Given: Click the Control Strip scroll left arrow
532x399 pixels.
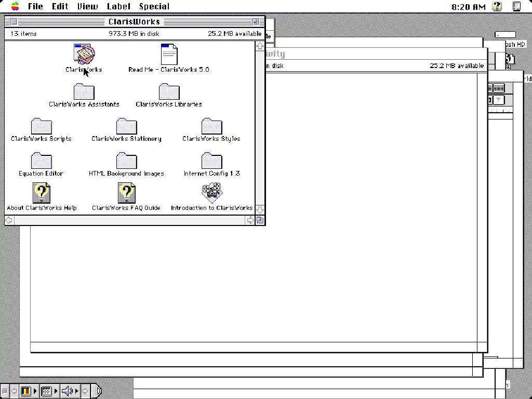Looking at the screenshot, I should coord(14,391).
